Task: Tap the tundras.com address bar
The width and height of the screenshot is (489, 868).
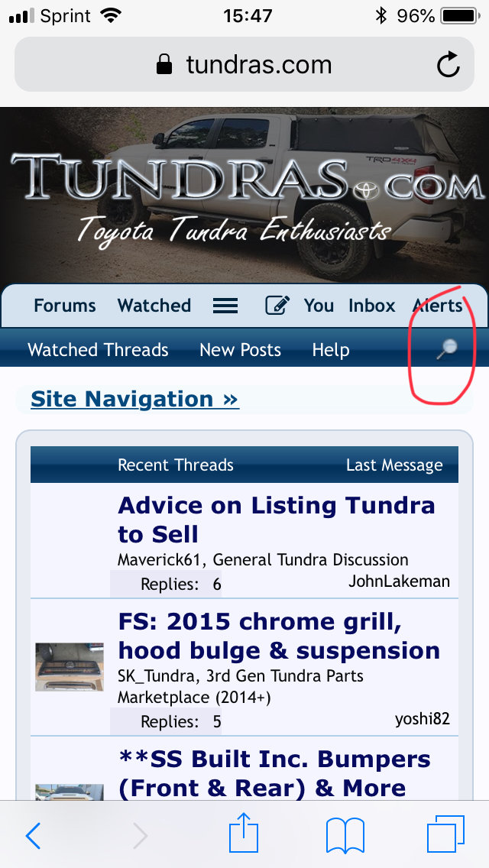Action: click(x=244, y=64)
